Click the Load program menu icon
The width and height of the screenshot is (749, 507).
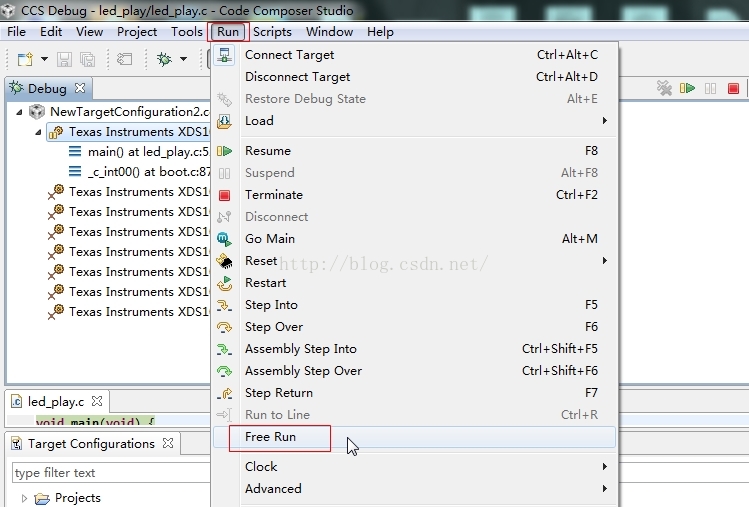tap(224, 121)
